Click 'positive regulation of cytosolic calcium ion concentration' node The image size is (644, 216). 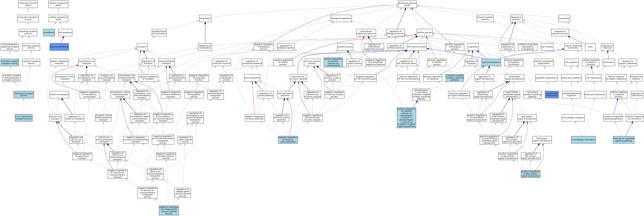point(333,62)
